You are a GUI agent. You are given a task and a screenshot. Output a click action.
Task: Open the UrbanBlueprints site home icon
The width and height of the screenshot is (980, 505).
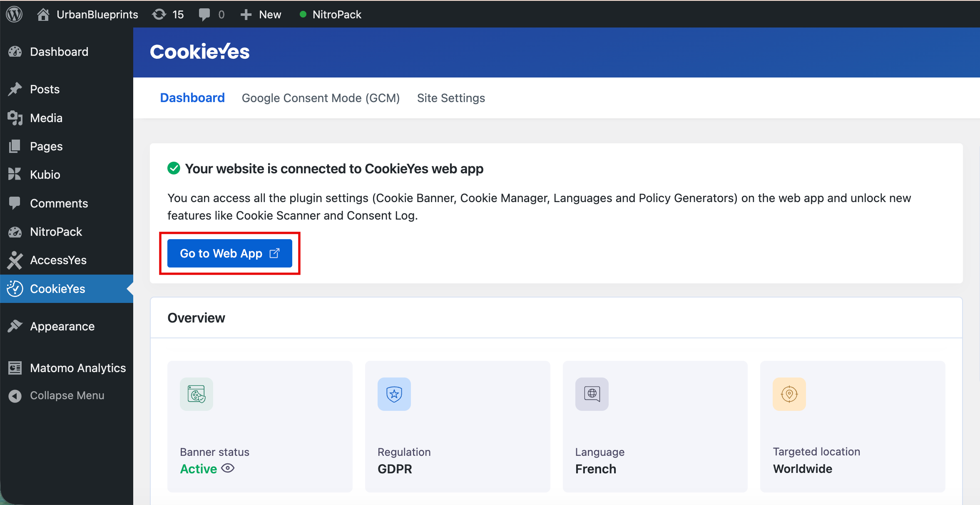[x=43, y=15]
